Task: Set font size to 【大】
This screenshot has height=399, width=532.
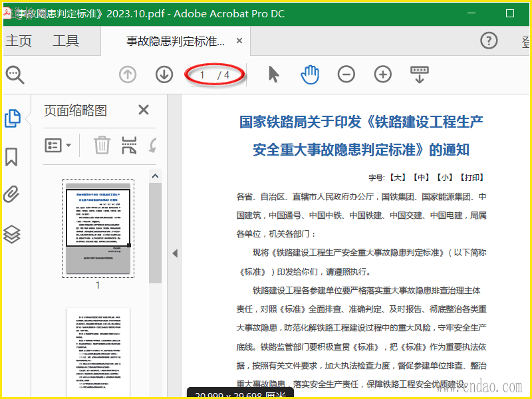Action: point(398,178)
